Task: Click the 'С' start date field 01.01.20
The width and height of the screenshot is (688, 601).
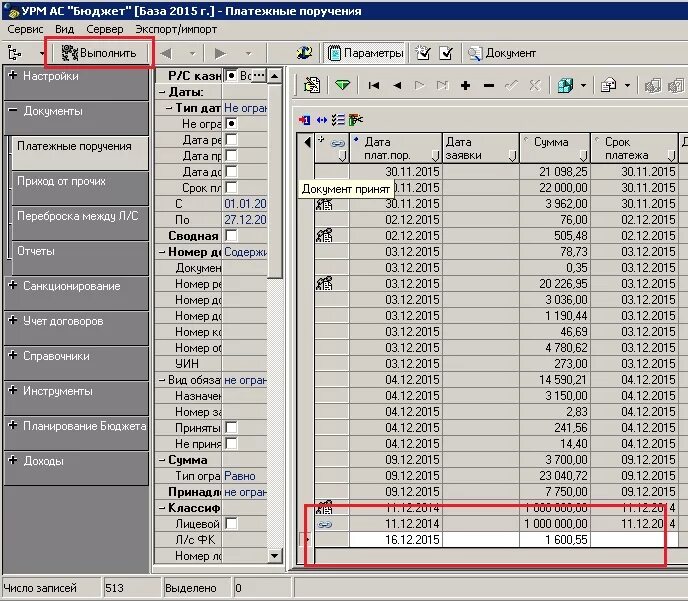Action: [x=245, y=204]
